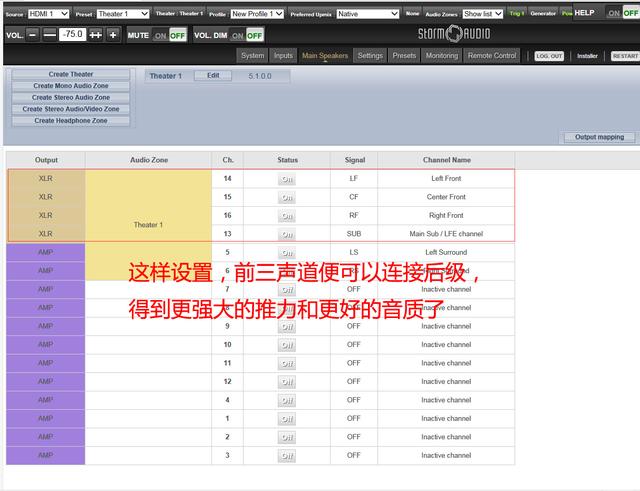Go to the Presets tab

(x=404, y=56)
